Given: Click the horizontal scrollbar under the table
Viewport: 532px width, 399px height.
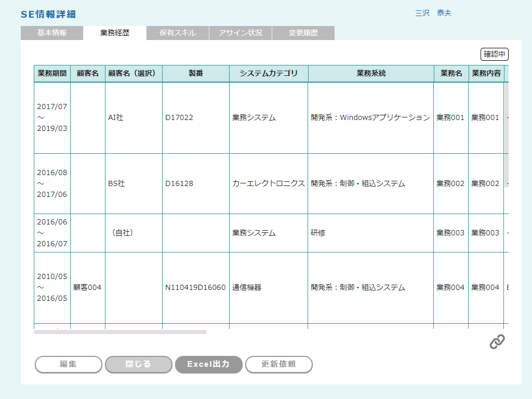Looking at the screenshot, I should pyautogui.click(x=120, y=331).
